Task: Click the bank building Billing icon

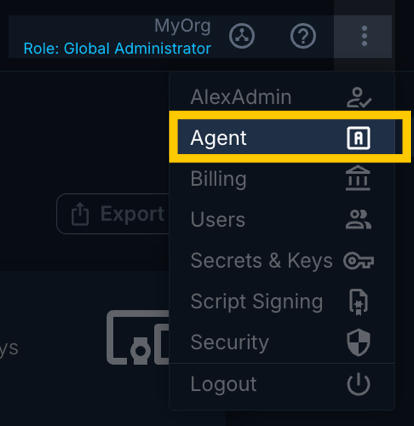Action: click(x=358, y=178)
